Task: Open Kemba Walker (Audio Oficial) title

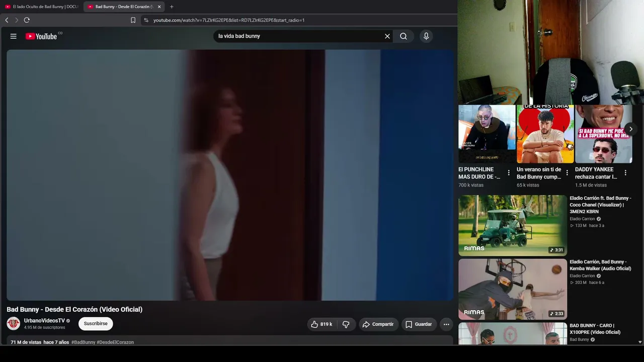Action: pyautogui.click(x=600, y=265)
